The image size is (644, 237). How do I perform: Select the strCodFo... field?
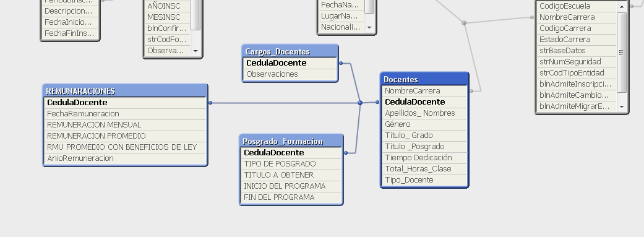168,40
